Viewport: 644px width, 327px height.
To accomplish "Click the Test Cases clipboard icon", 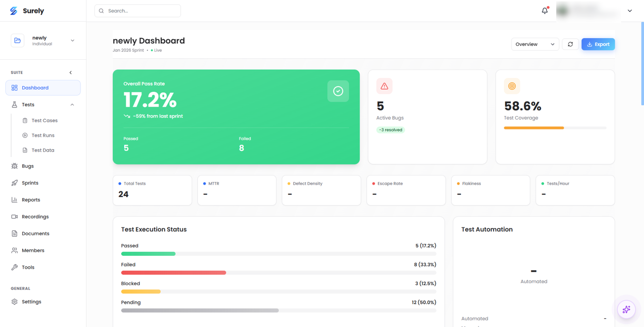I will (25, 121).
